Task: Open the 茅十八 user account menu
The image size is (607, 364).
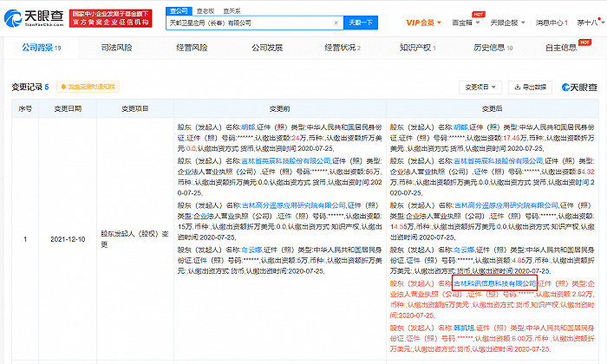Action: (591, 23)
